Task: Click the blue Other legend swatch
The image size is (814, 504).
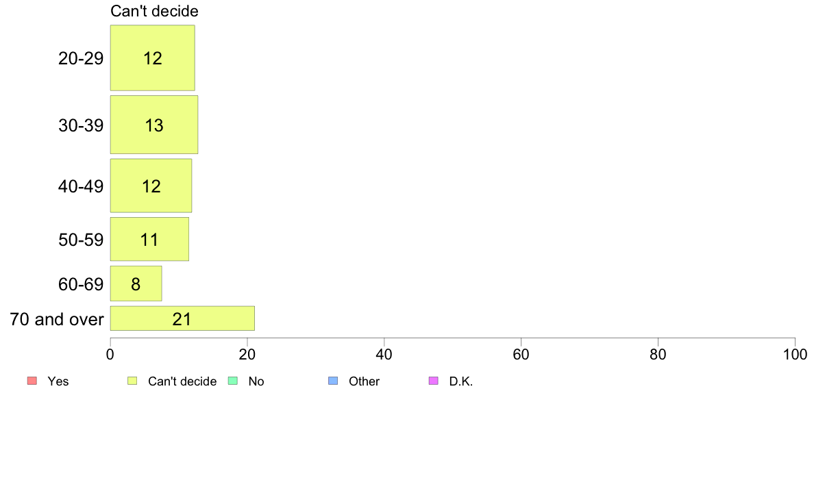Action: coord(333,381)
